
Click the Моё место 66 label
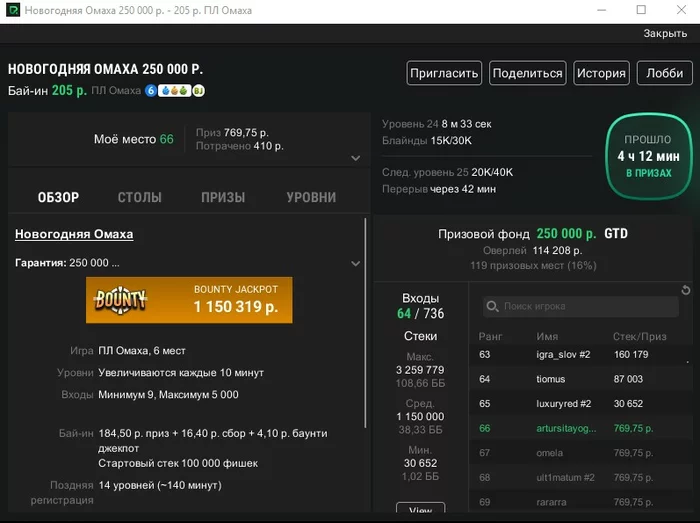point(133,139)
